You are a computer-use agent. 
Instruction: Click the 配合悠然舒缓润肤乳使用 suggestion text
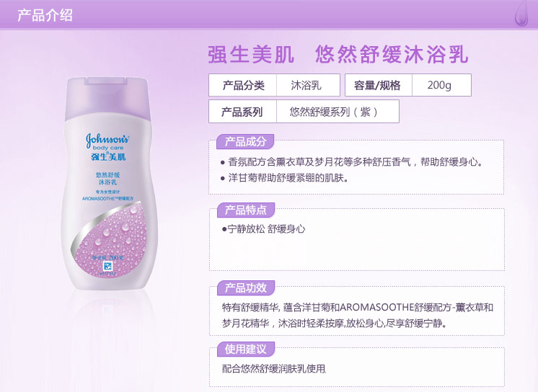(x=274, y=369)
